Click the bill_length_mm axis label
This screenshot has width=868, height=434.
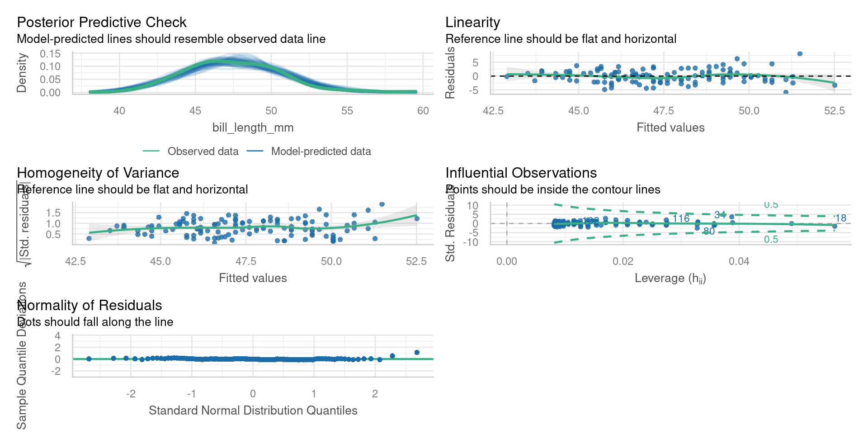253,127
